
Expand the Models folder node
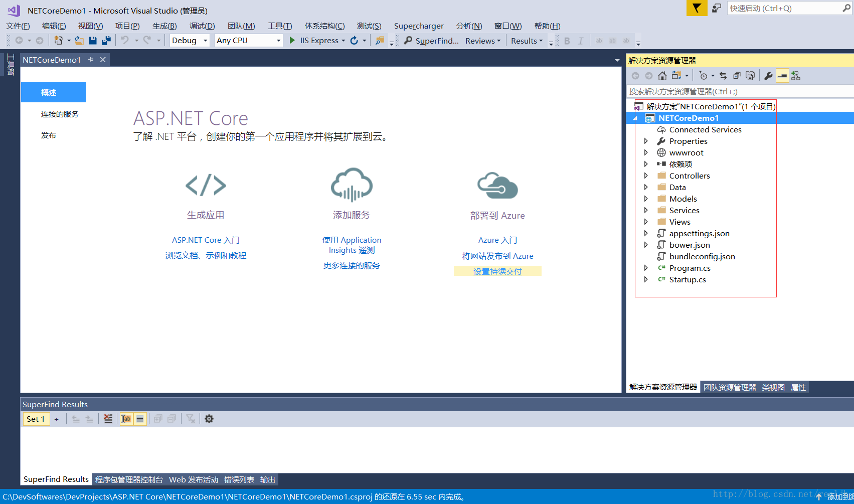(x=646, y=199)
